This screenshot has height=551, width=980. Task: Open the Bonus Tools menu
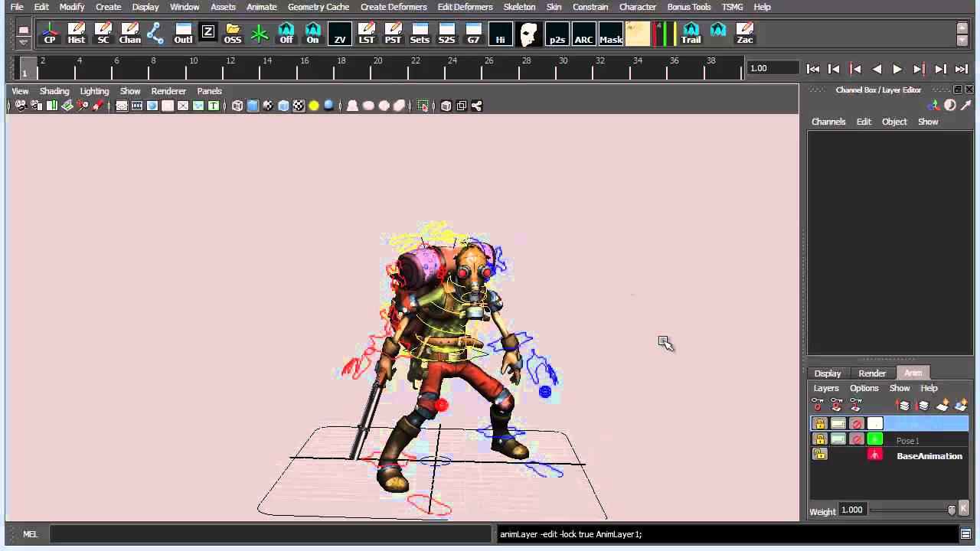coord(689,7)
